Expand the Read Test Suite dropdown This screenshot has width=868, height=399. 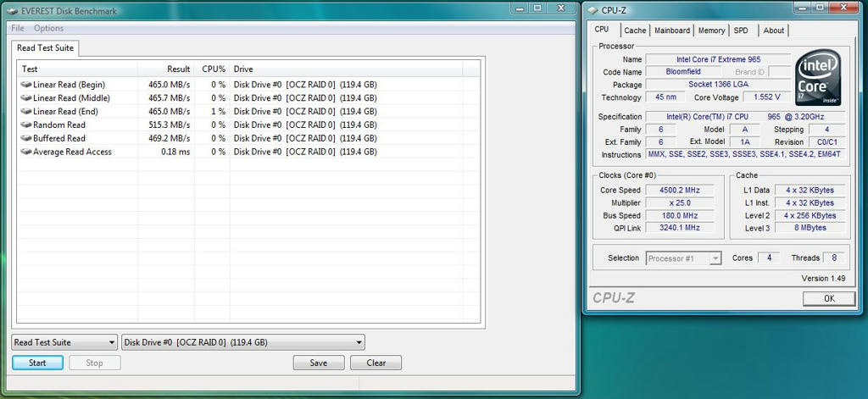(64, 342)
